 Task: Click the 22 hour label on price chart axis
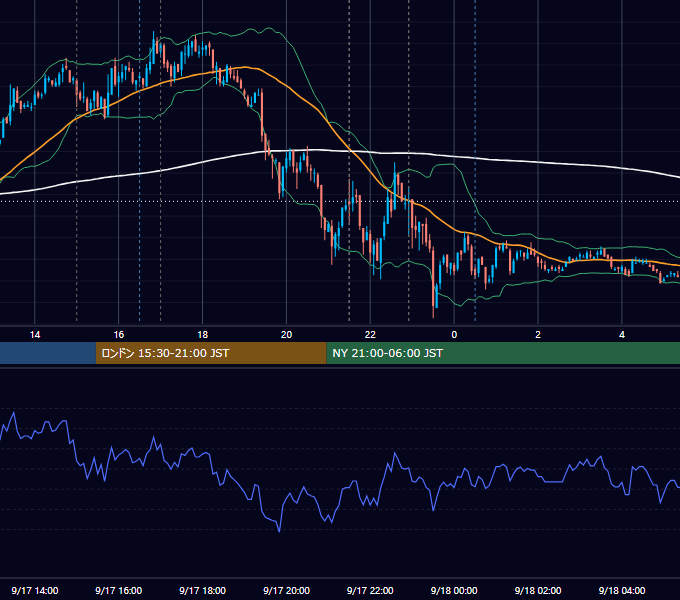click(370, 335)
